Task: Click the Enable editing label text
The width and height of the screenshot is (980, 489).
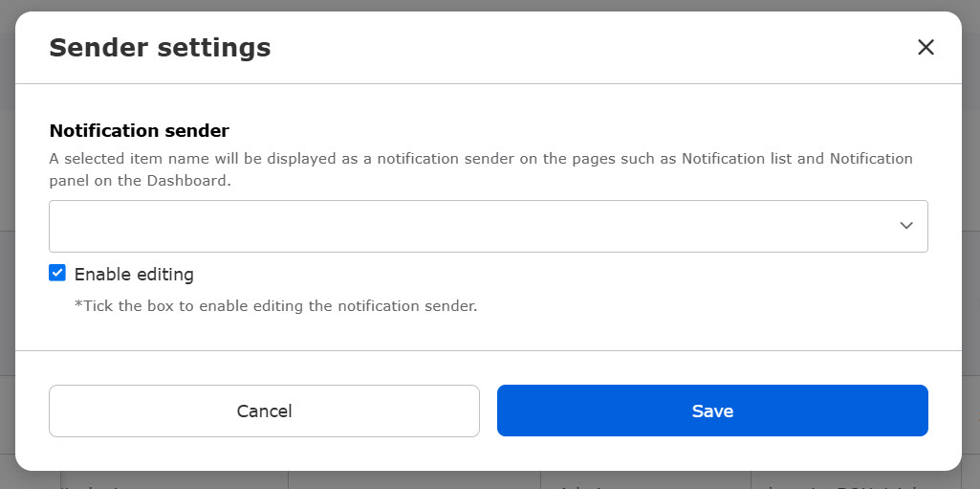Action: (134, 275)
